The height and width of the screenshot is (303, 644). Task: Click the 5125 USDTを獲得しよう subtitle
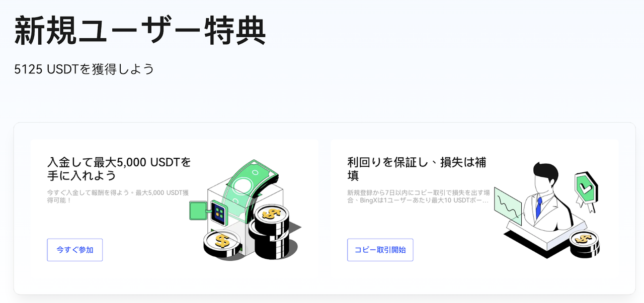coord(84,69)
